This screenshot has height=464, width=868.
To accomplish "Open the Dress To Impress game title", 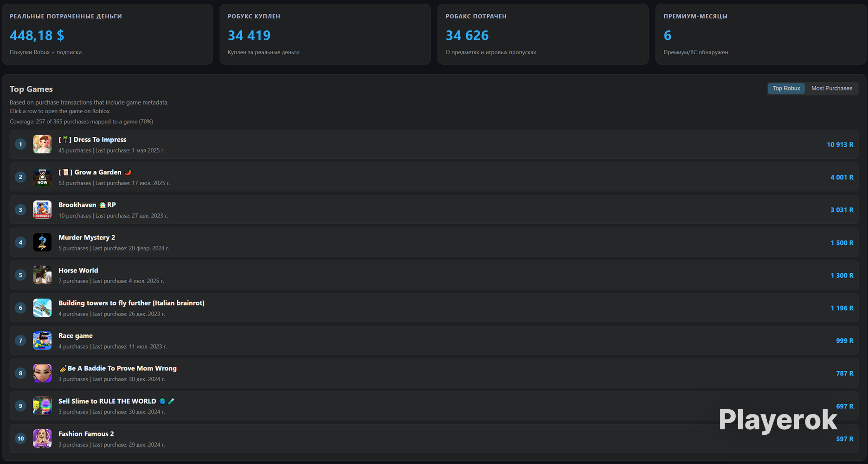I will 92,140.
